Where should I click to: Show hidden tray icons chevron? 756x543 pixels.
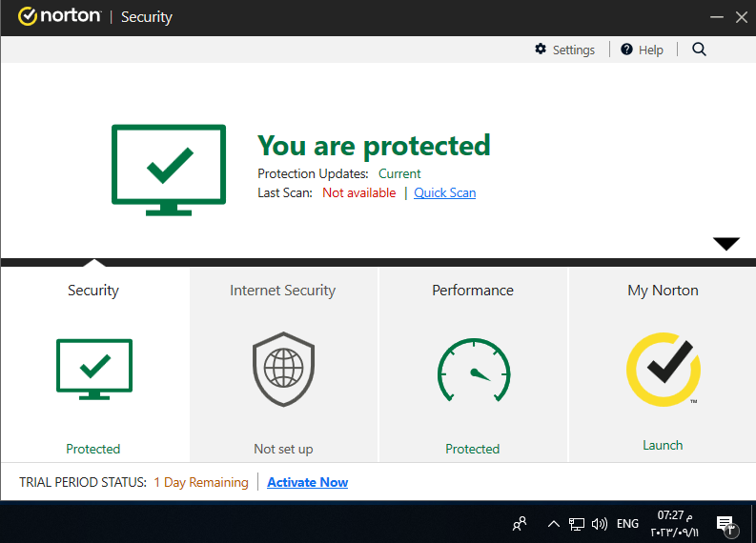pyautogui.click(x=554, y=524)
